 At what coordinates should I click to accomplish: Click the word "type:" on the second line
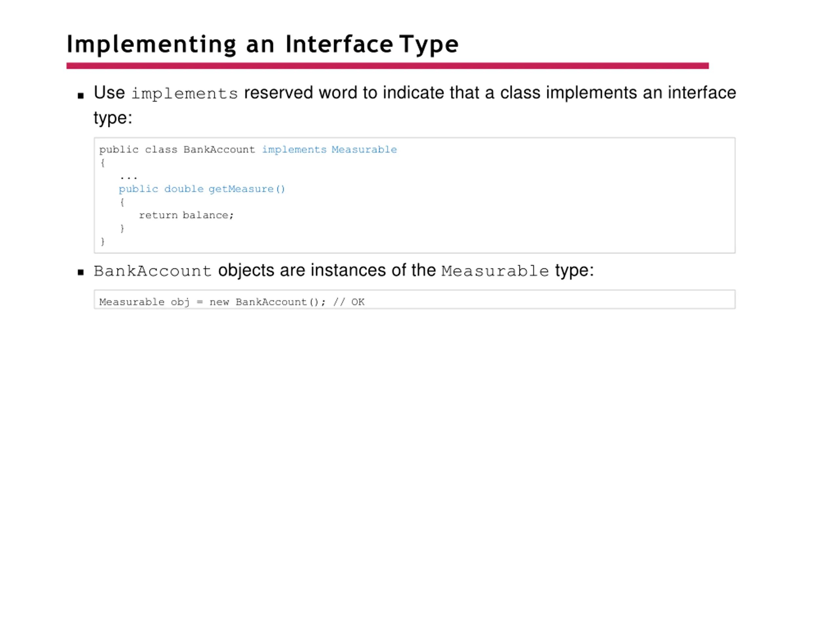click(113, 118)
